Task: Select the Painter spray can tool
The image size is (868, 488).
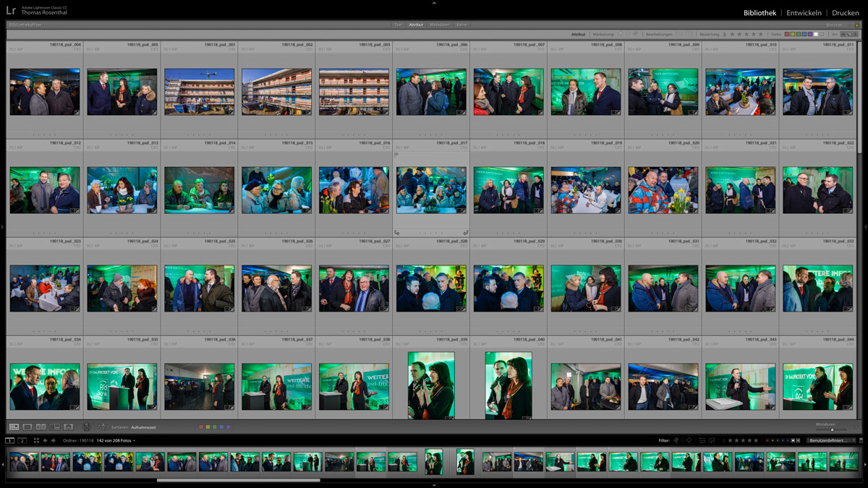Action: (87, 427)
